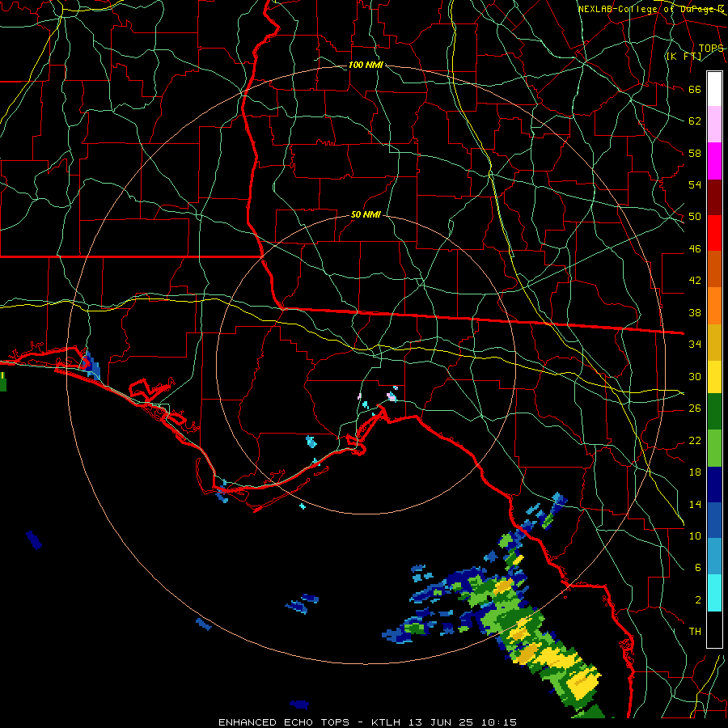Click the legend value "30"

coord(695,376)
